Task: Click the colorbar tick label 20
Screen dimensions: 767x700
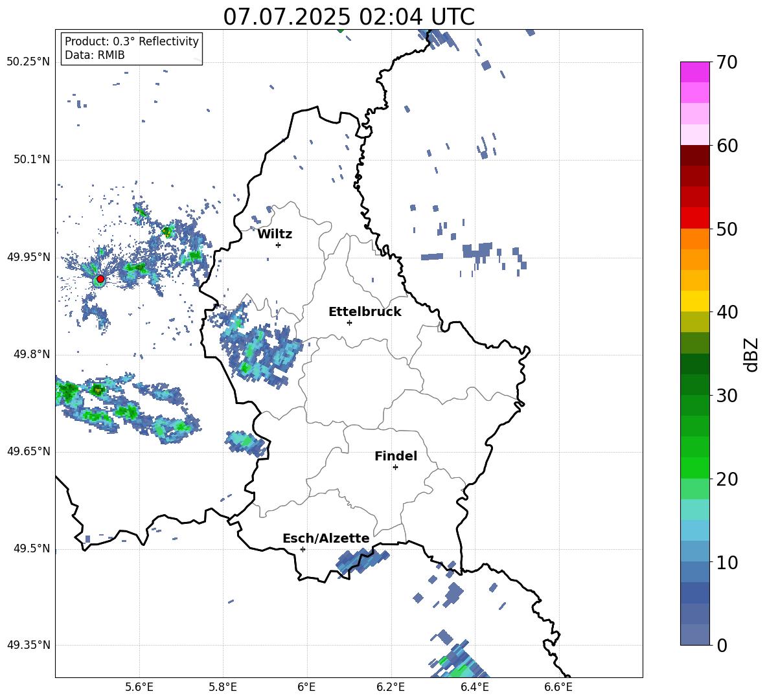Action: [727, 479]
